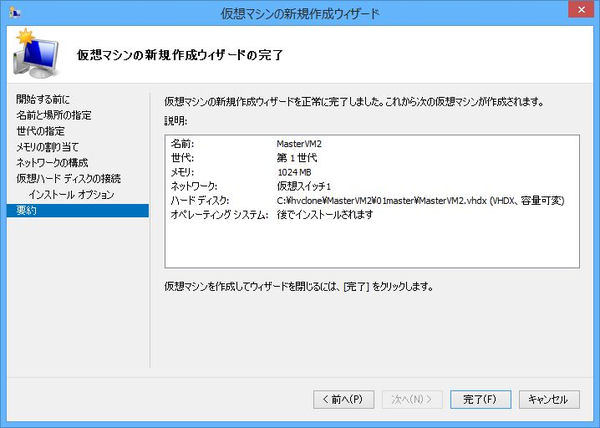600x428 pixels.
Task: Click the title bar app icon
Action: pyautogui.click(x=14, y=12)
